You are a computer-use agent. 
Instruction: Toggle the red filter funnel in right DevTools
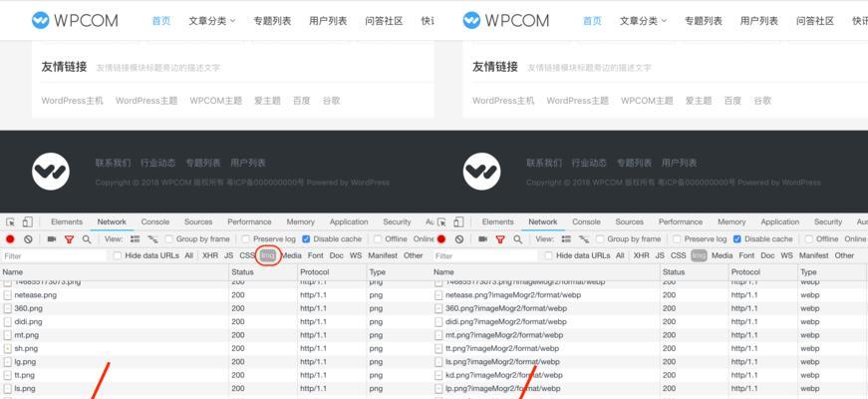coord(500,239)
